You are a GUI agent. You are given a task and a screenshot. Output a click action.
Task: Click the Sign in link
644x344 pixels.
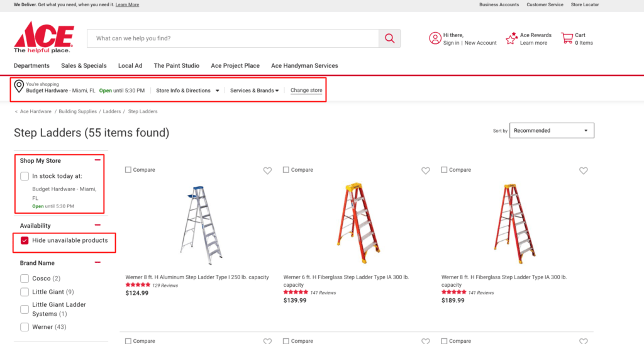coord(451,43)
